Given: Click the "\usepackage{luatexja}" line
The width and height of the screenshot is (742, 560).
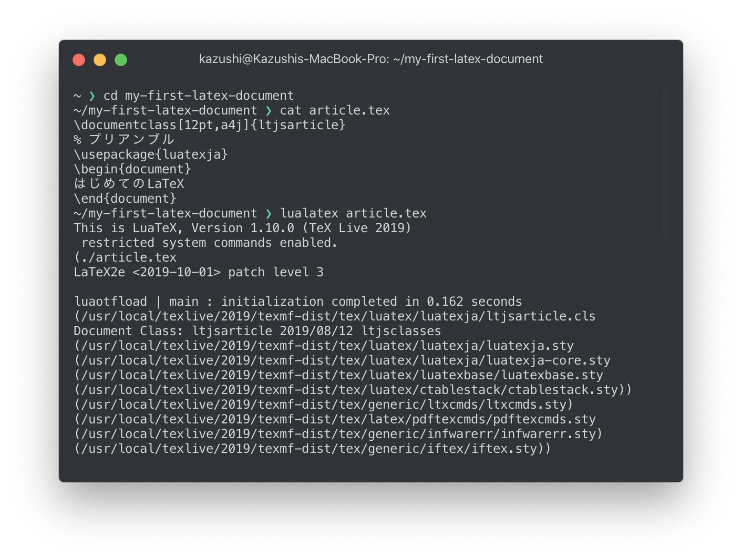Looking at the screenshot, I should pos(151,154).
